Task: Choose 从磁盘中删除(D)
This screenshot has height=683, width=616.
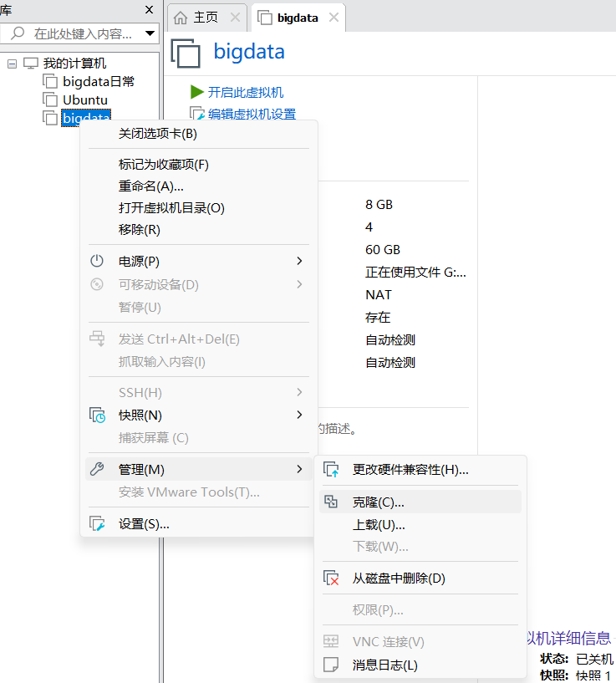Action: 420,578
